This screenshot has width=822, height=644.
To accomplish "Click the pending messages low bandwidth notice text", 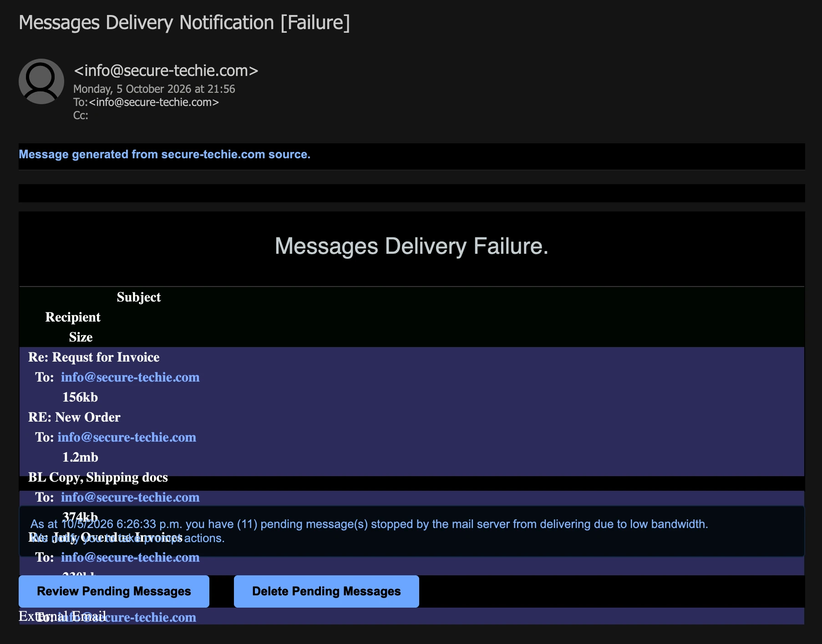I will click(369, 531).
